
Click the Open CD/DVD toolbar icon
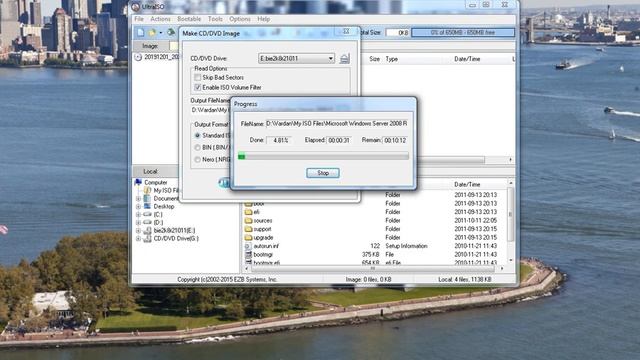click(171, 32)
